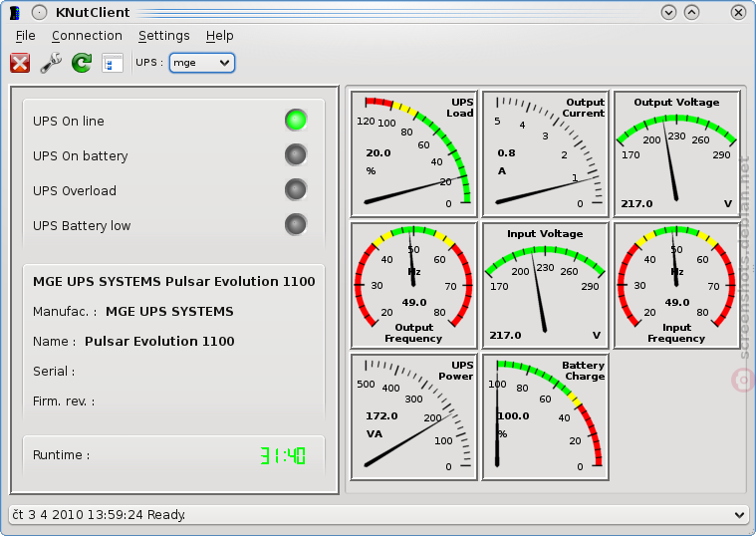This screenshot has height=536, width=756.
Task: Click the 'Firm. rev. :' label
Action: click(x=64, y=402)
